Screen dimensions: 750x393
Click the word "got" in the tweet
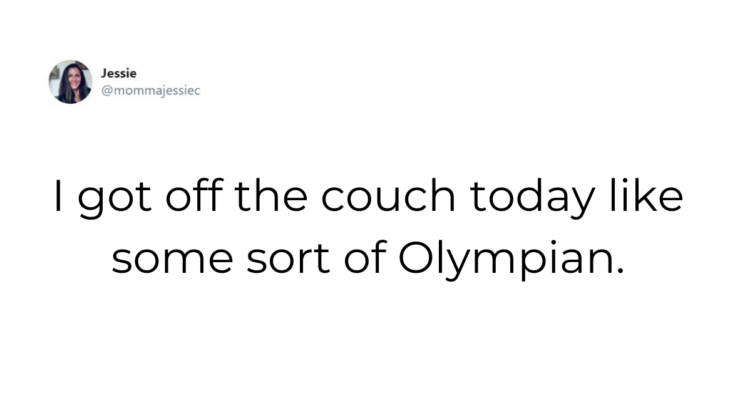(114, 198)
